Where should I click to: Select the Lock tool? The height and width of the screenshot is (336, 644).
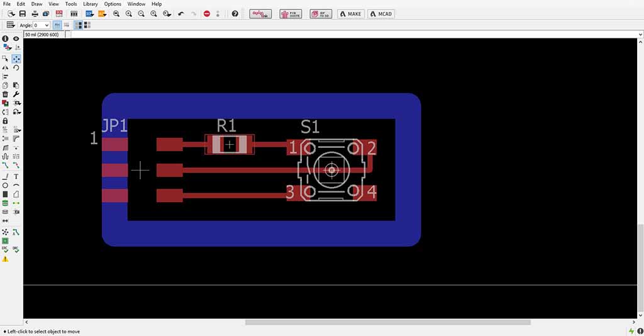point(5,121)
